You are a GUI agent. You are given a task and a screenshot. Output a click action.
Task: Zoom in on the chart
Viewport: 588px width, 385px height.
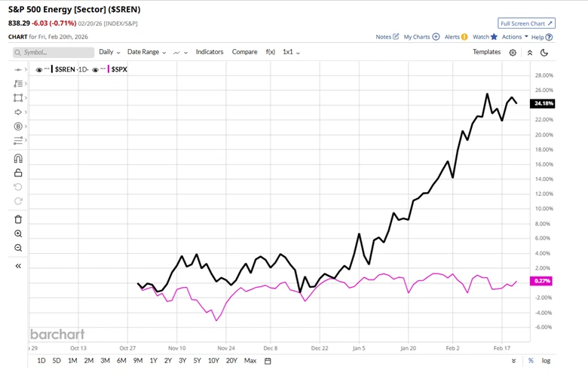[18, 234]
